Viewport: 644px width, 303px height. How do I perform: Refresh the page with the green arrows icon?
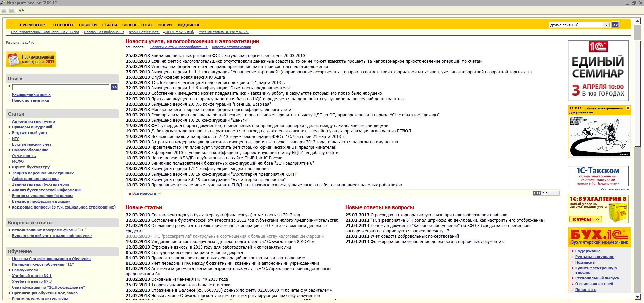point(21,11)
